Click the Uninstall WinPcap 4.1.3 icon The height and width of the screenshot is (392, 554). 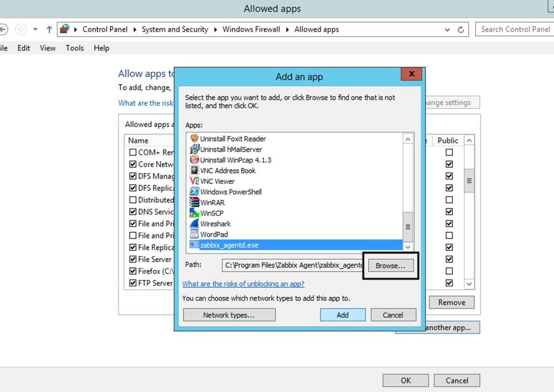[x=194, y=159]
